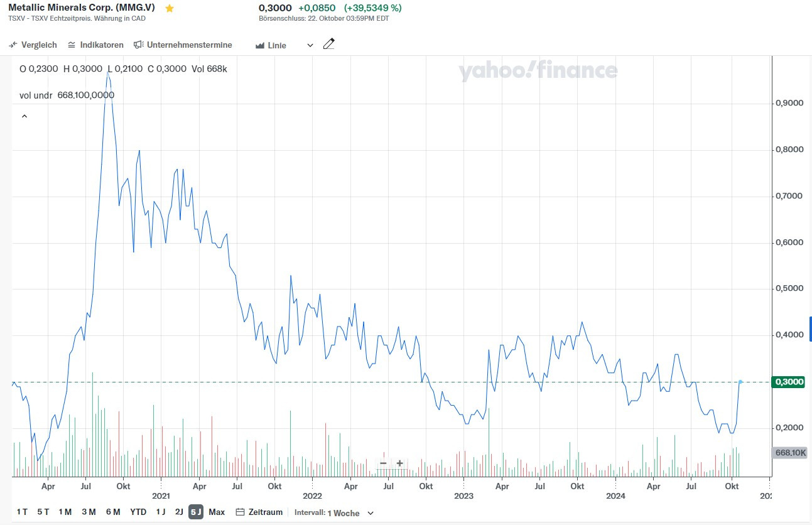
Task: Select the 1 T time range
Action: [x=22, y=512]
